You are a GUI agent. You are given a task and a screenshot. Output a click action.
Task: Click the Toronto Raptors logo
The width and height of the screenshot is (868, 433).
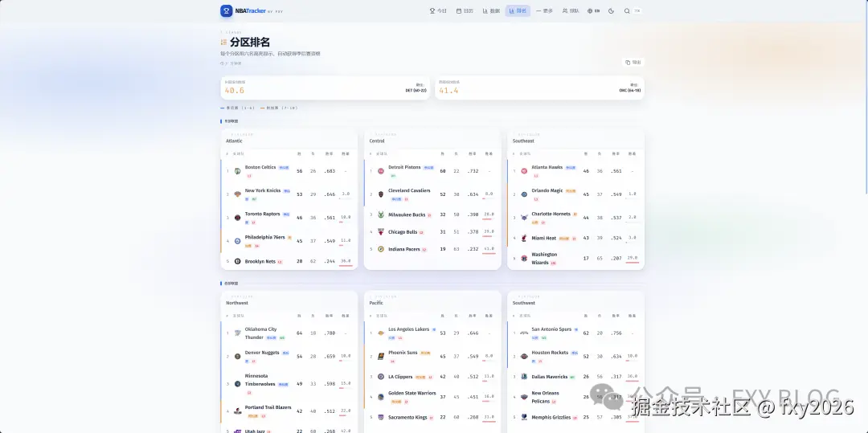pos(237,218)
